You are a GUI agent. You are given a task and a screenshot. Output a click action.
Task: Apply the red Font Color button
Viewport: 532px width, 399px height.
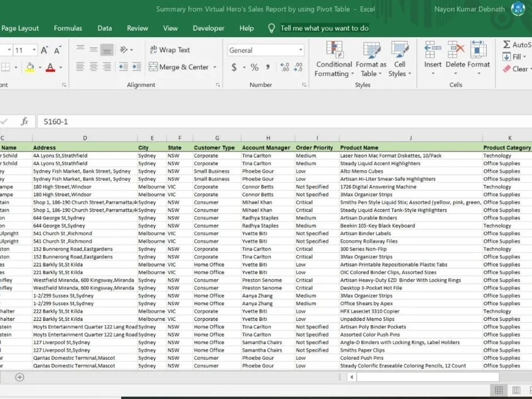(50, 67)
